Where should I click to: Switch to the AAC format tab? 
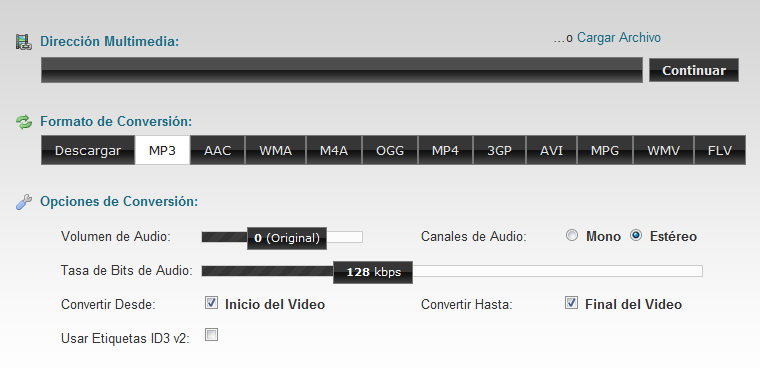(x=218, y=150)
